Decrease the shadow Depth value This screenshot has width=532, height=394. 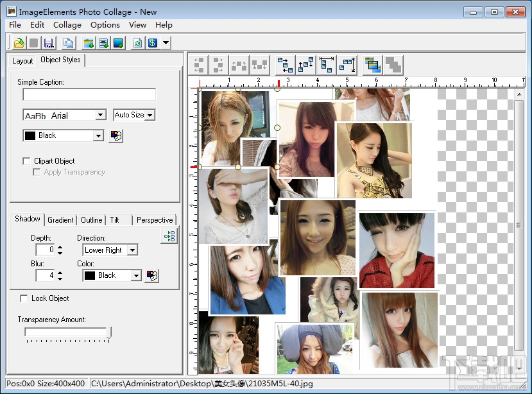(60, 253)
